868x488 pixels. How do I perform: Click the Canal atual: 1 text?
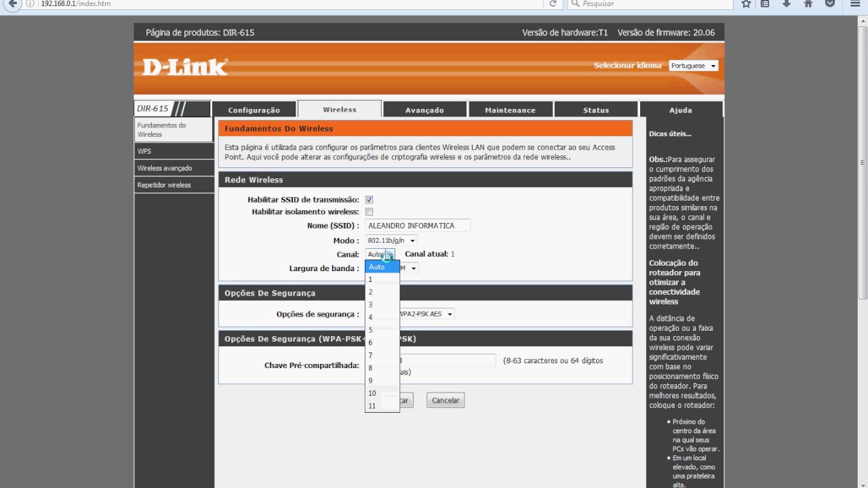pyautogui.click(x=430, y=254)
